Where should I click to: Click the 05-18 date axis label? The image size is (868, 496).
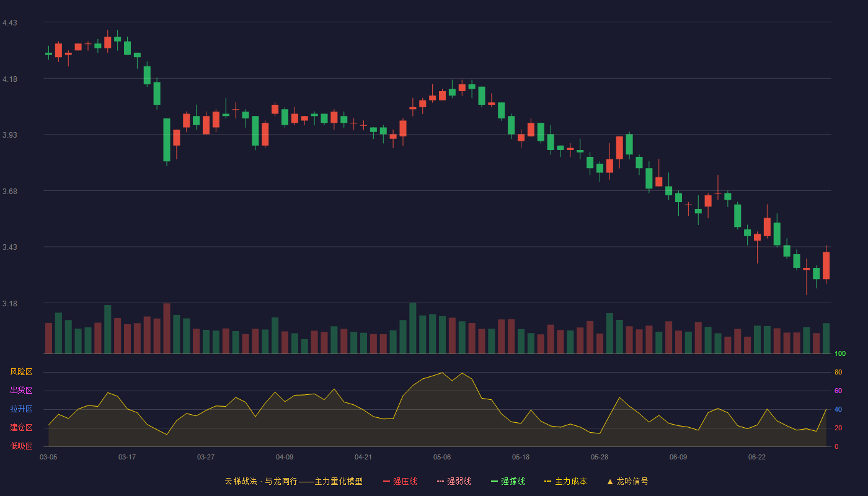[521, 457]
